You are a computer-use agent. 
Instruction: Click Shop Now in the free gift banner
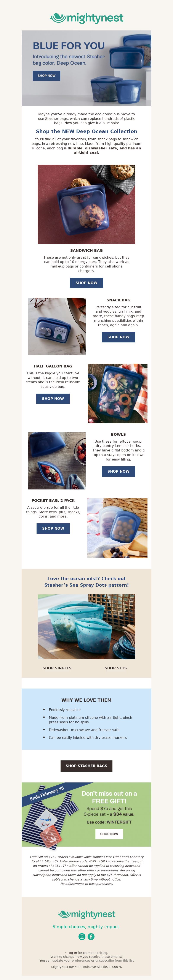109,834
